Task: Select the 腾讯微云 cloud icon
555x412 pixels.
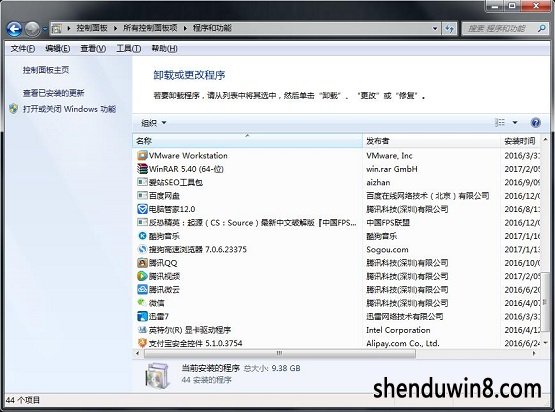Action: click(x=142, y=290)
